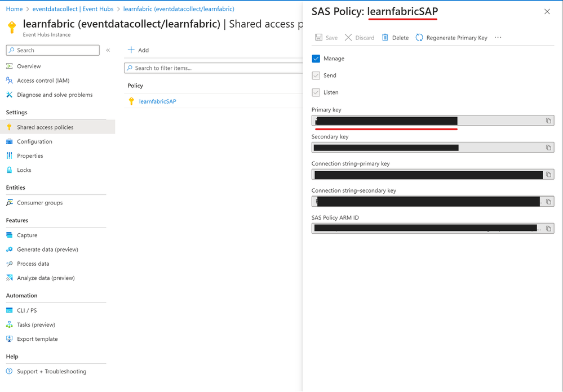Screen dimensions: 563x392
Task: Click the Diagnose and solve problems icon
Action: coord(10,95)
